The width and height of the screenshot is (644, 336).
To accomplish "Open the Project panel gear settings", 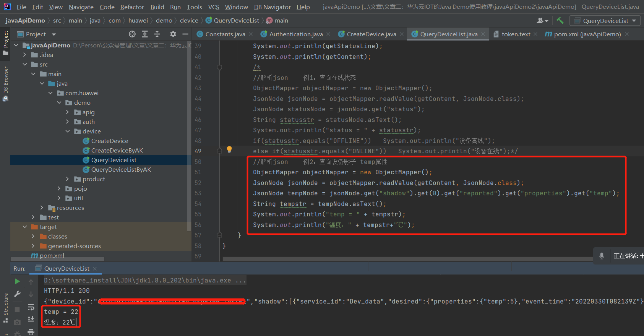I will 173,34.
